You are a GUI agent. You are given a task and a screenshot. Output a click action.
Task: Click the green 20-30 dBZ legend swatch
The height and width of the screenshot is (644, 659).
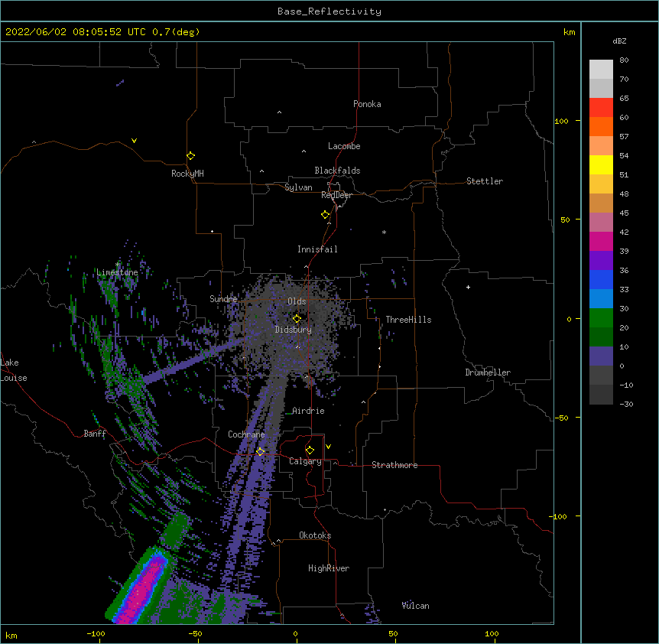pos(601,318)
